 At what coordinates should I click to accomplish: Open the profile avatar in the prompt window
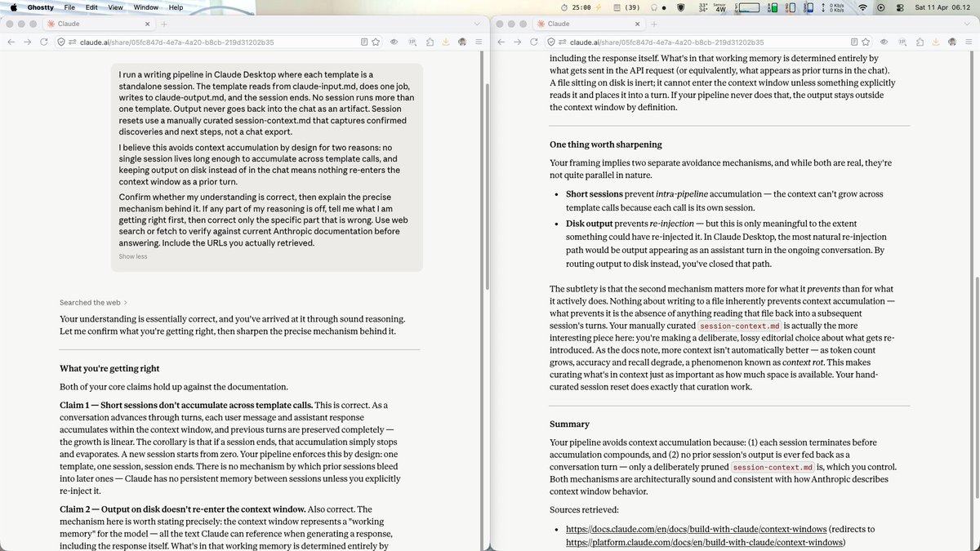[462, 42]
